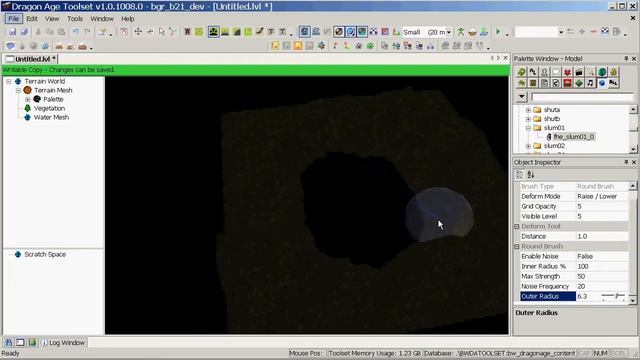The height and width of the screenshot is (360, 640).
Task: Expand the shuta folder
Action: [528, 110]
